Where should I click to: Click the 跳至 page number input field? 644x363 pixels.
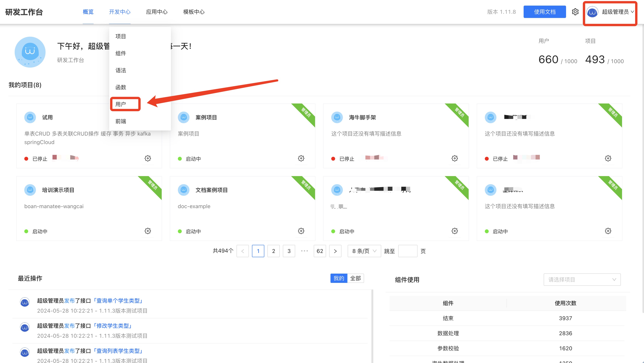tap(407, 251)
